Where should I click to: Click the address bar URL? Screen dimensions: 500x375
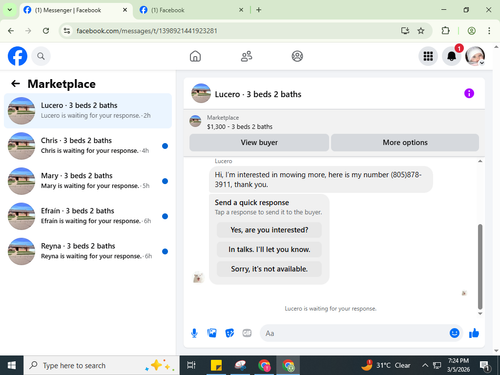[x=147, y=31]
